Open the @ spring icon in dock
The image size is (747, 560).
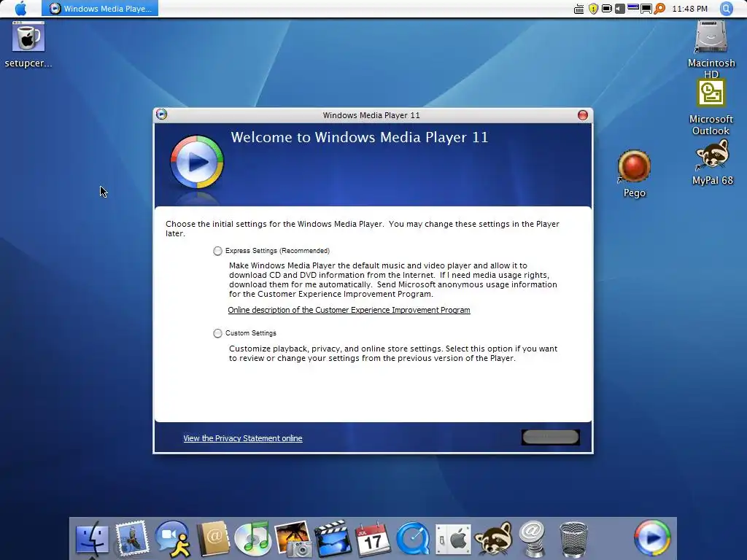pyautogui.click(x=532, y=539)
